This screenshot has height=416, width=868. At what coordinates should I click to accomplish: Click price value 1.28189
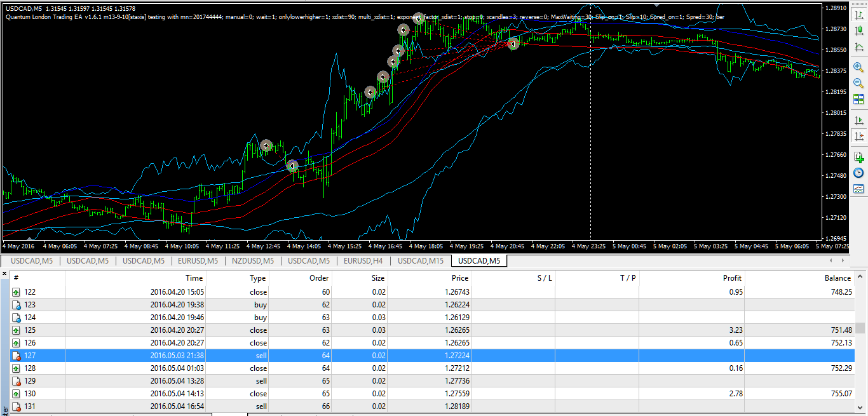(x=456, y=406)
